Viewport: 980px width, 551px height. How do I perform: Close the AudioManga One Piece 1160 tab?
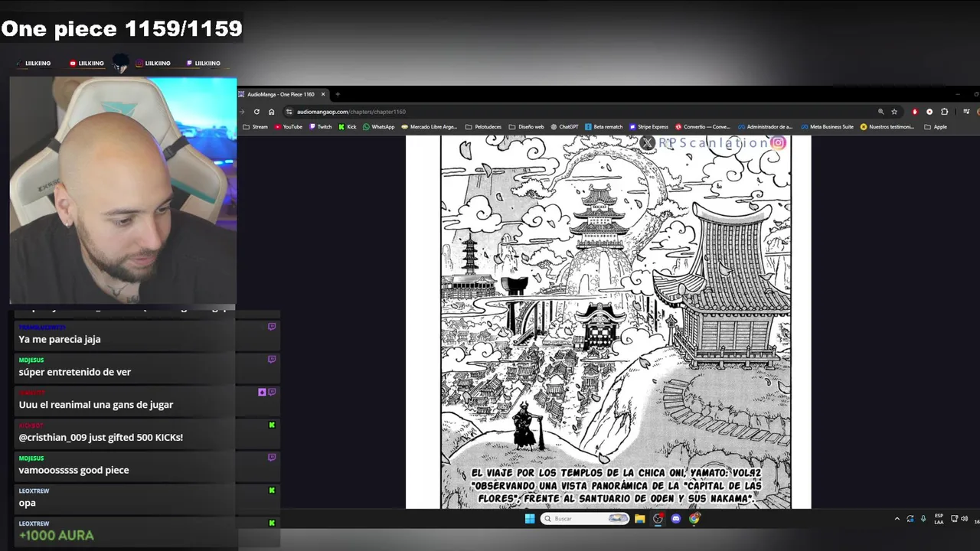[x=323, y=94]
